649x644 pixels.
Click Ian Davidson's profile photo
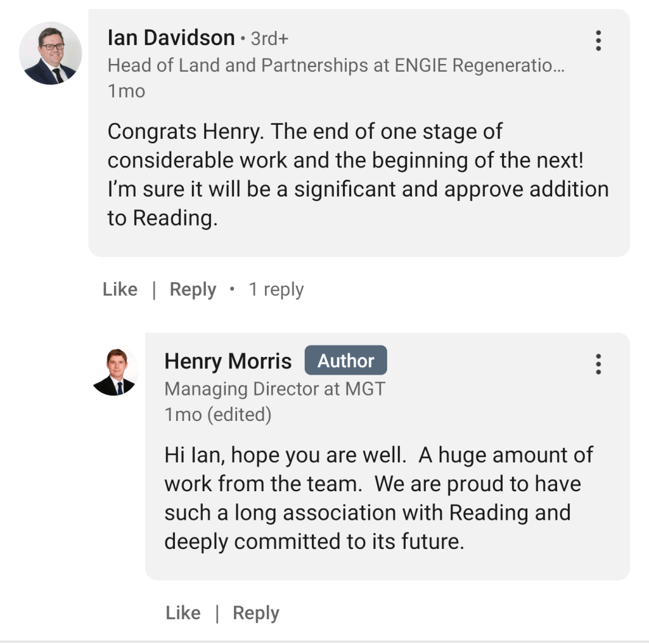click(x=51, y=54)
